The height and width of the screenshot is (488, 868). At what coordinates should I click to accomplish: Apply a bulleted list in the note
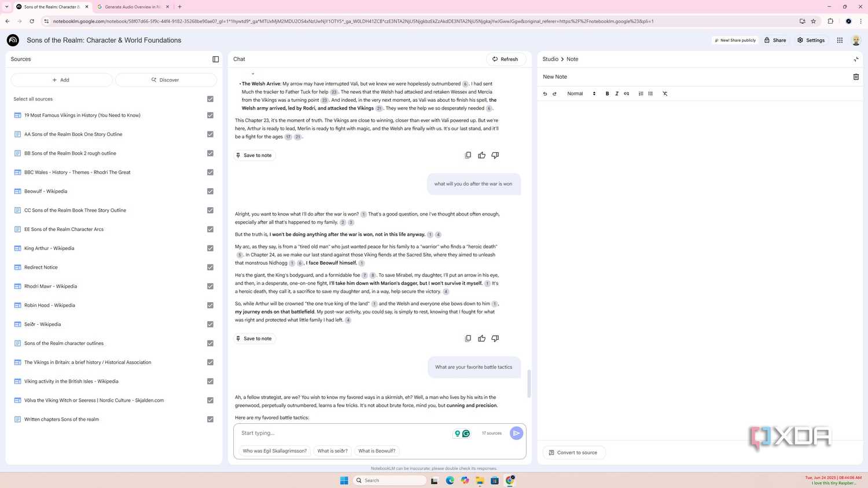(650, 94)
